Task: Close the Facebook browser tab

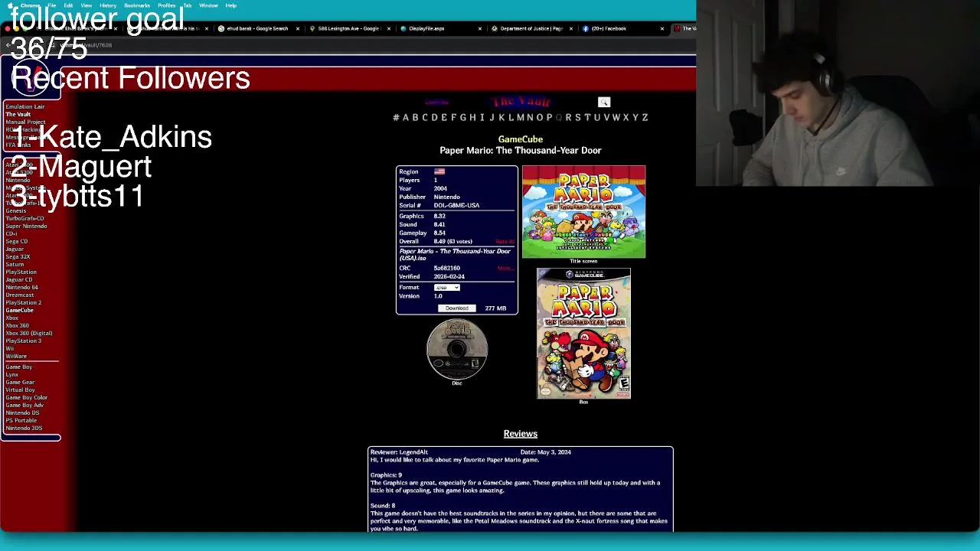Action: (x=662, y=28)
